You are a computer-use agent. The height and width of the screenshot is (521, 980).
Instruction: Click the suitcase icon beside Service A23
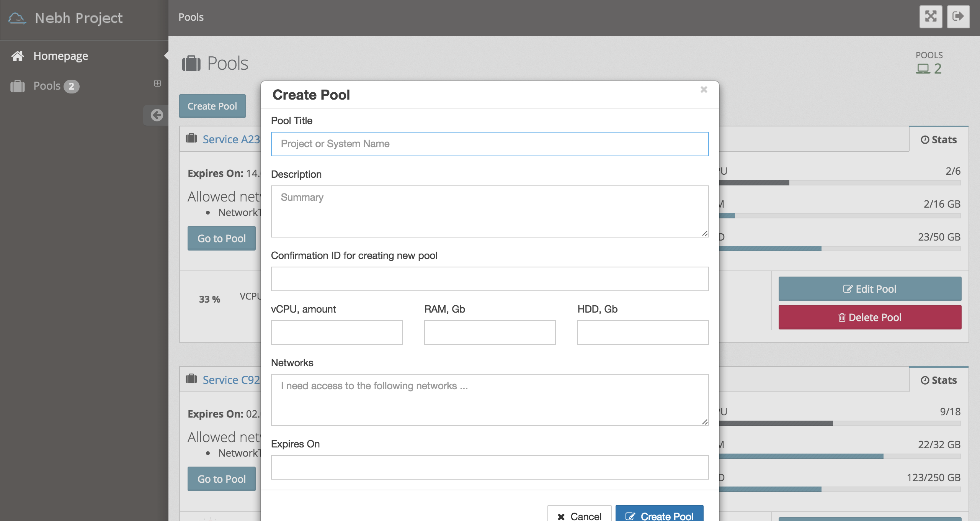(191, 138)
